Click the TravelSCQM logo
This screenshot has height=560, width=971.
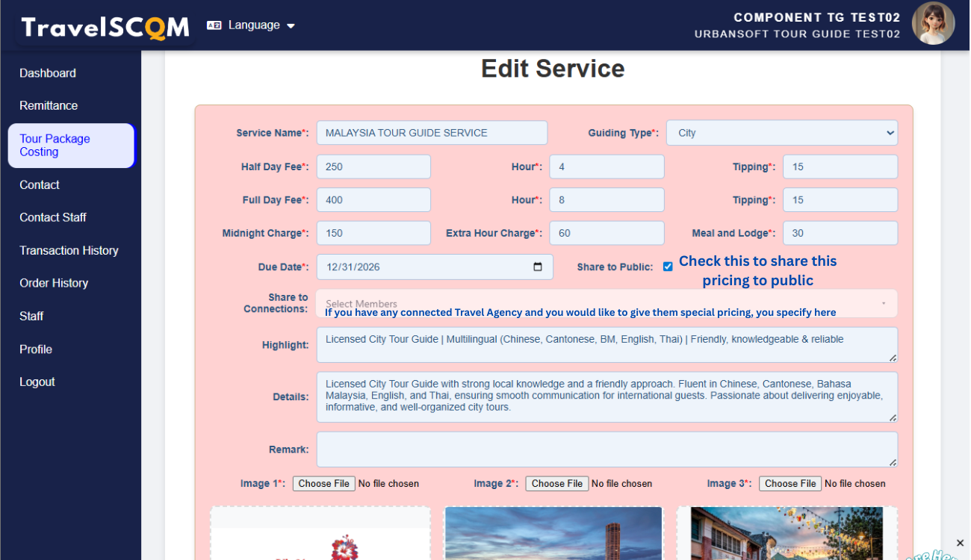(x=105, y=27)
